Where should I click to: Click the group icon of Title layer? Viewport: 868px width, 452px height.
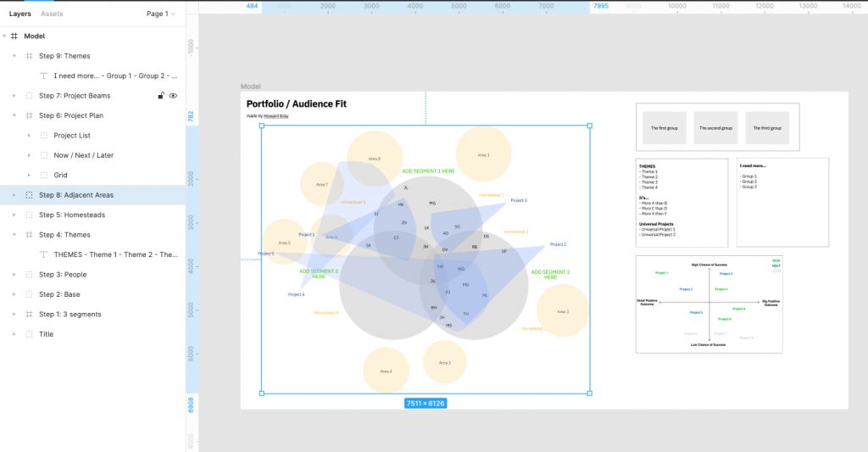coord(30,334)
